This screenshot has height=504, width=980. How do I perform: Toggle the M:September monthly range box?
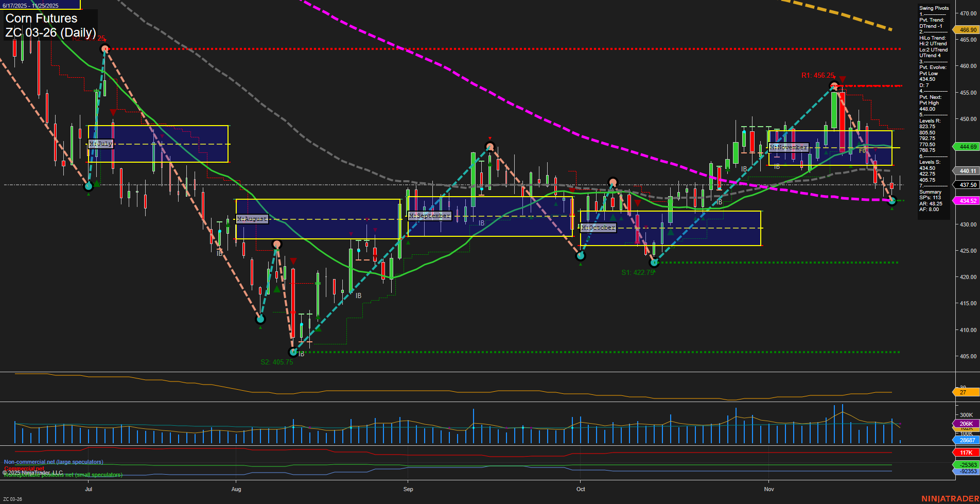429,216
